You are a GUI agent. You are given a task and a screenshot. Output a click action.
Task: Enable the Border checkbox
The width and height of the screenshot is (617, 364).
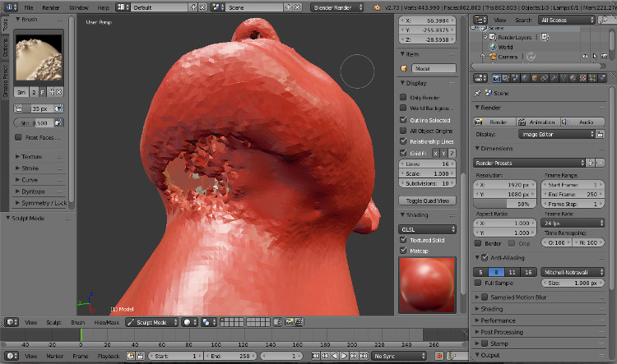pos(478,243)
